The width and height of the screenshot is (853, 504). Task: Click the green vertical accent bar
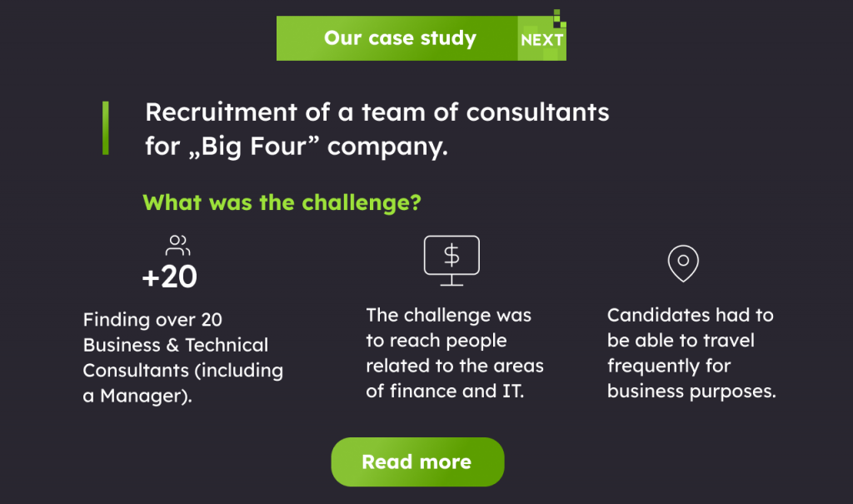(x=106, y=128)
